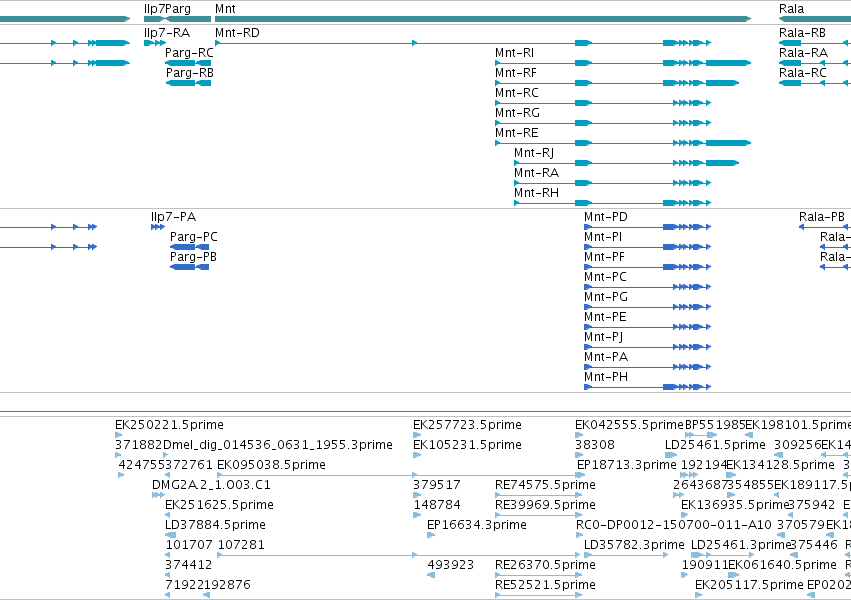Select EST EK250221.5prime
Viewport: 851px width, 600px height.
169,425
